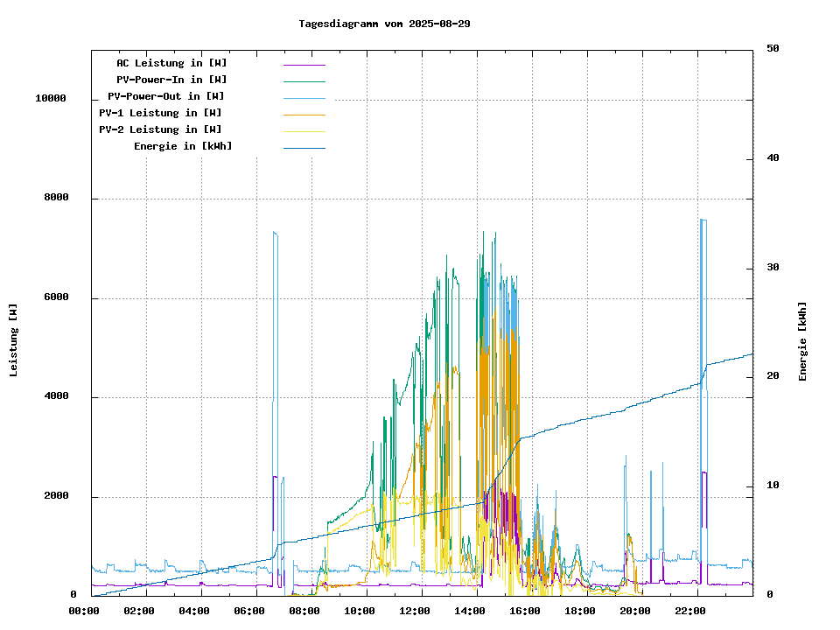Select the 'Energie in [kWh]' legend label

183,146
